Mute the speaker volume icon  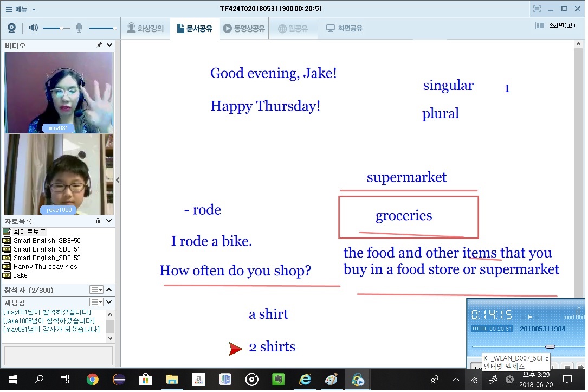pos(33,28)
